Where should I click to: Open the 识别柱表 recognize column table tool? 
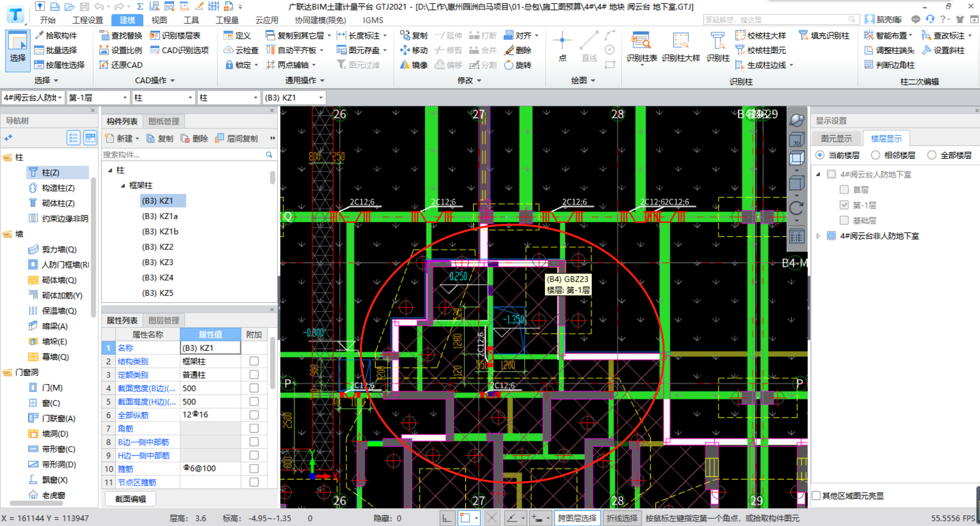tap(642, 47)
